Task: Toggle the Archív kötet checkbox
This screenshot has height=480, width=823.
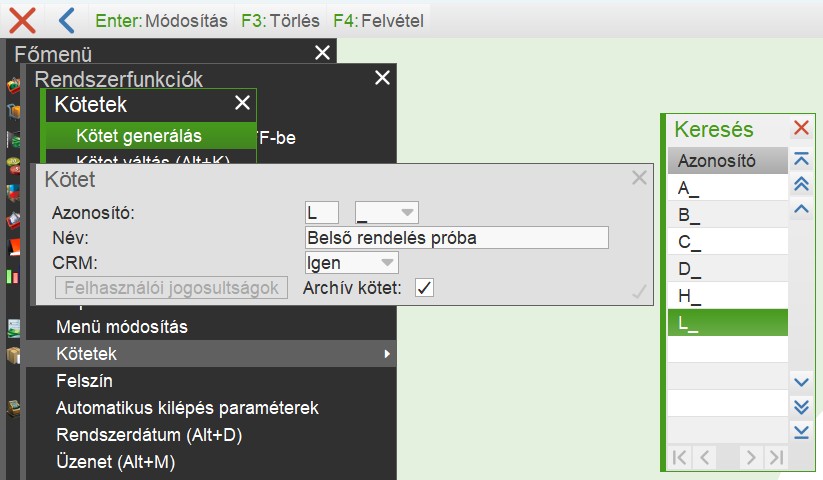Action: pyautogui.click(x=424, y=288)
